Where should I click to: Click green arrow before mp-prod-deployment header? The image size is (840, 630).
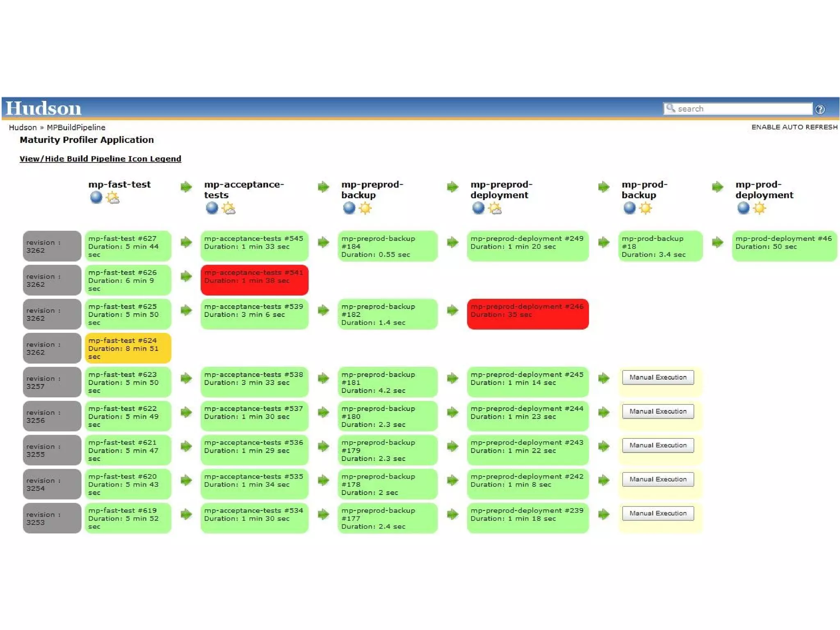tap(717, 187)
